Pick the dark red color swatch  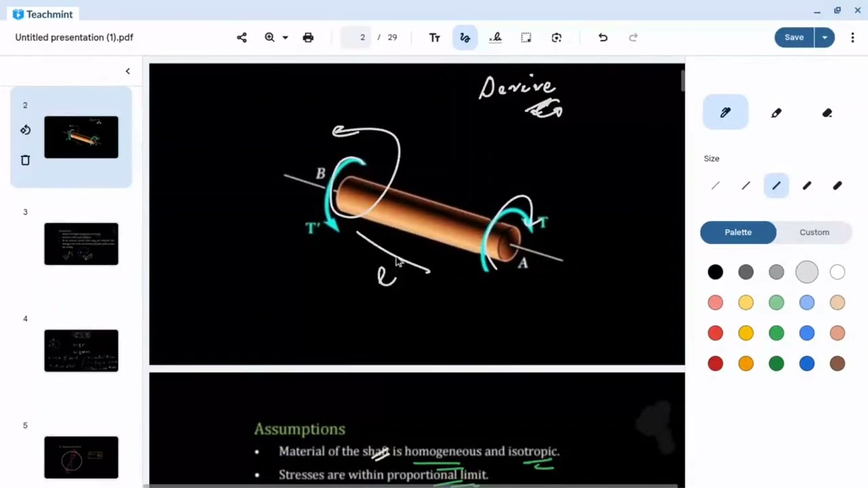pos(715,363)
